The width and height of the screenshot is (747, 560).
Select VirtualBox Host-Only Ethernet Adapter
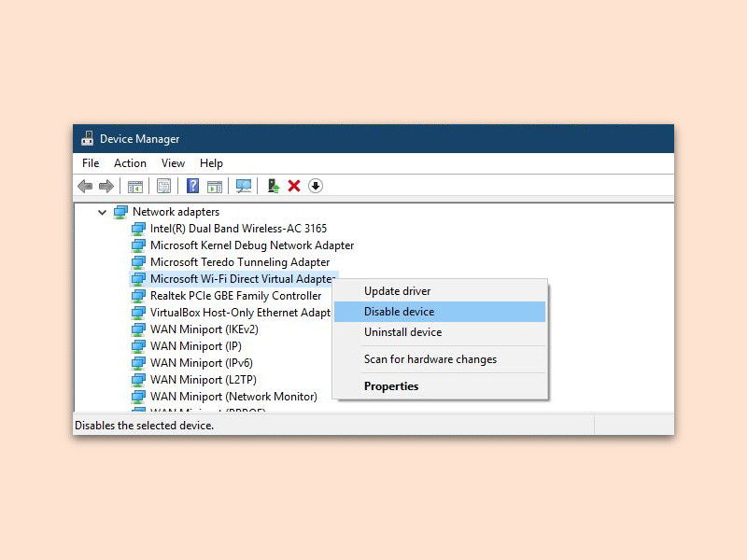(x=240, y=313)
